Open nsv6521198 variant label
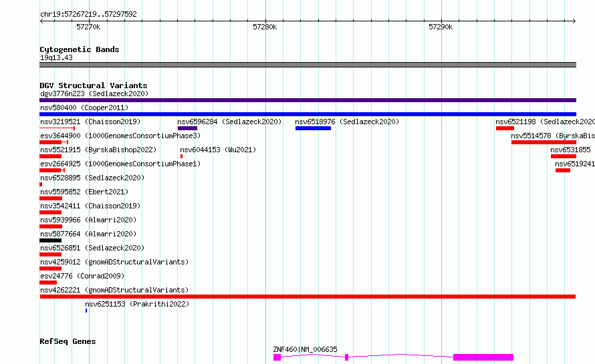 [545, 122]
